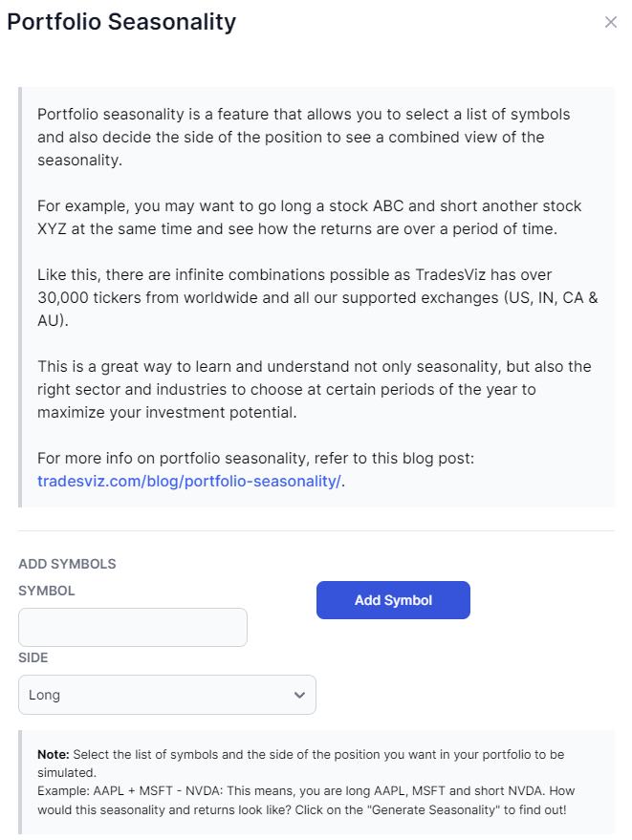Click the paragraph about 30,000 tickers
The image size is (632, 840).
[x=317, y=297]
